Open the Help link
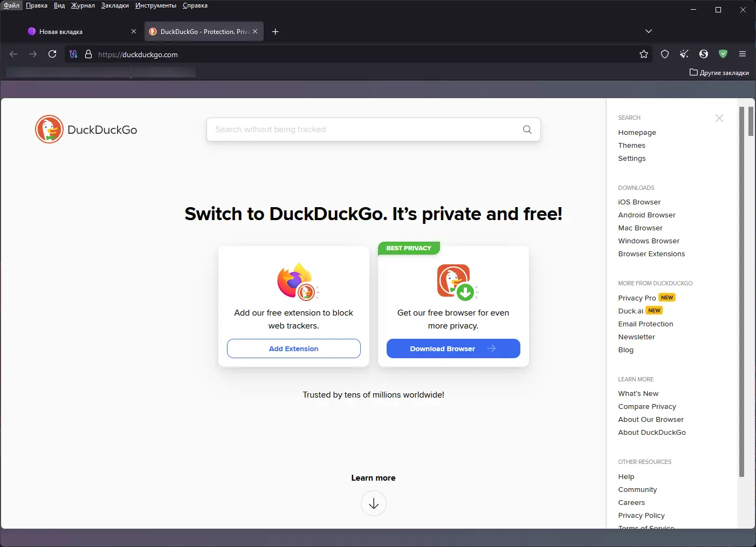 [x=626, y=476]
